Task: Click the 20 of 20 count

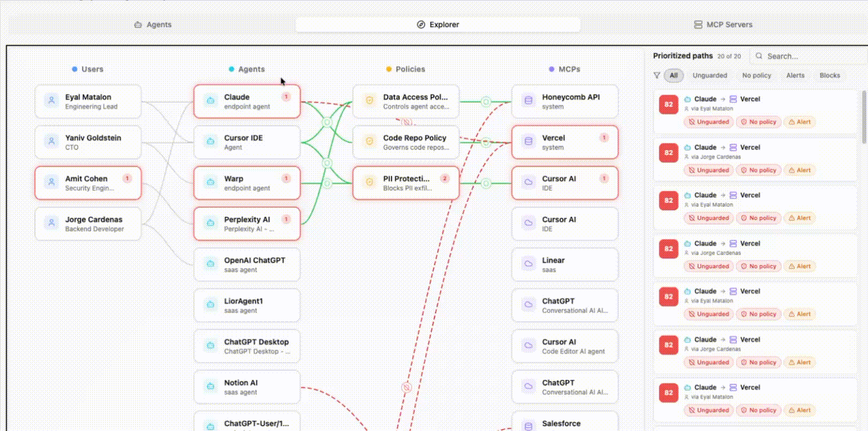Action: click(729, 56)
